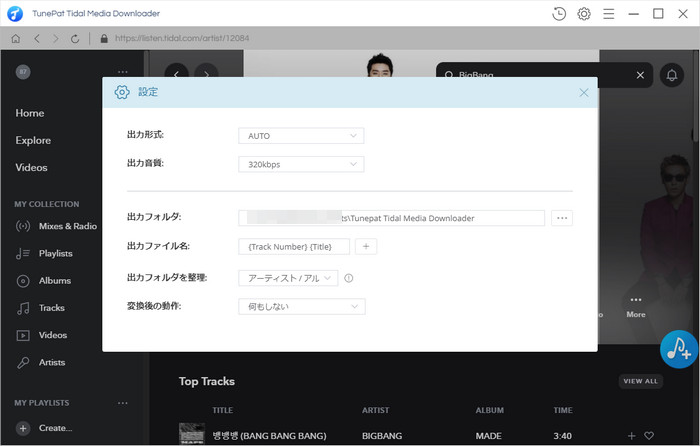Viewport: 700px width, 446px height.
Task: Browse output folder with the ellipsis button
Action: 562,218
